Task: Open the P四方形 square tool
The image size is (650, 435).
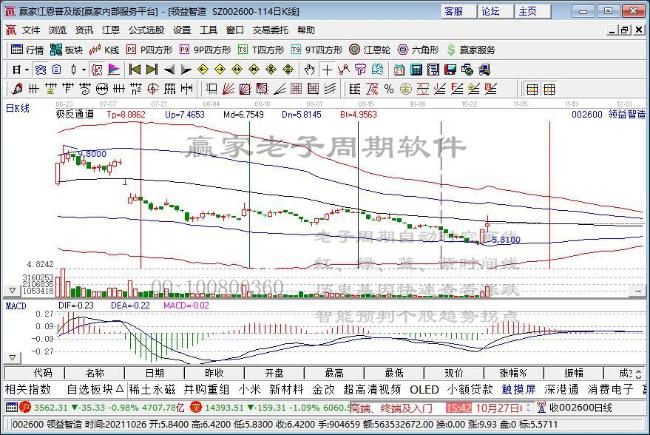Action: [149, 50]
